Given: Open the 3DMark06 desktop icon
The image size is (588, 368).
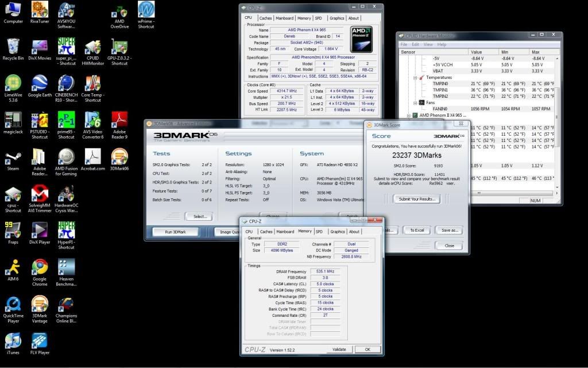Looking at the screenshot, I should (119, 160).
